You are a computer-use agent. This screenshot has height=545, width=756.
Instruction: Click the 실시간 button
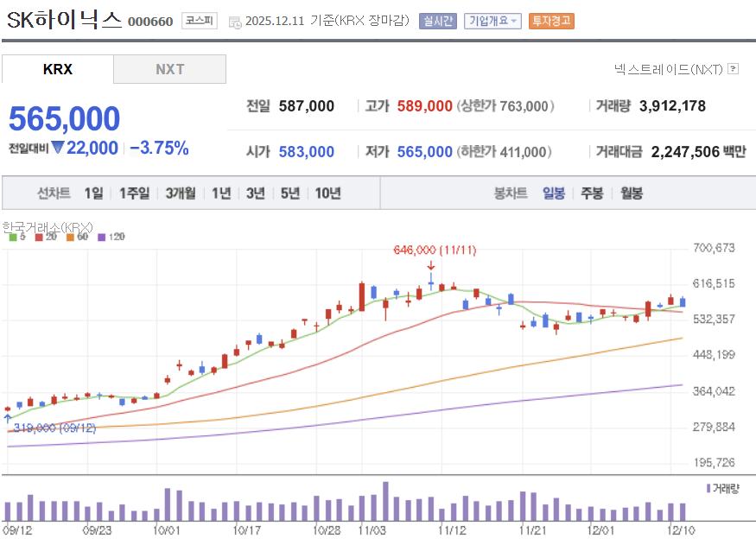tap(438, 21)
